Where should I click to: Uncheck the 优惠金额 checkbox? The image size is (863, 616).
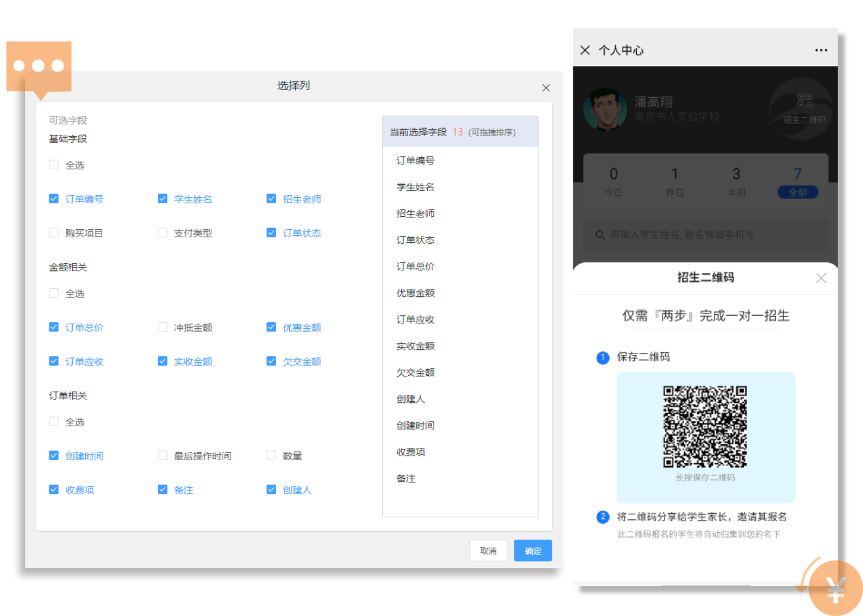click(271, 327)
